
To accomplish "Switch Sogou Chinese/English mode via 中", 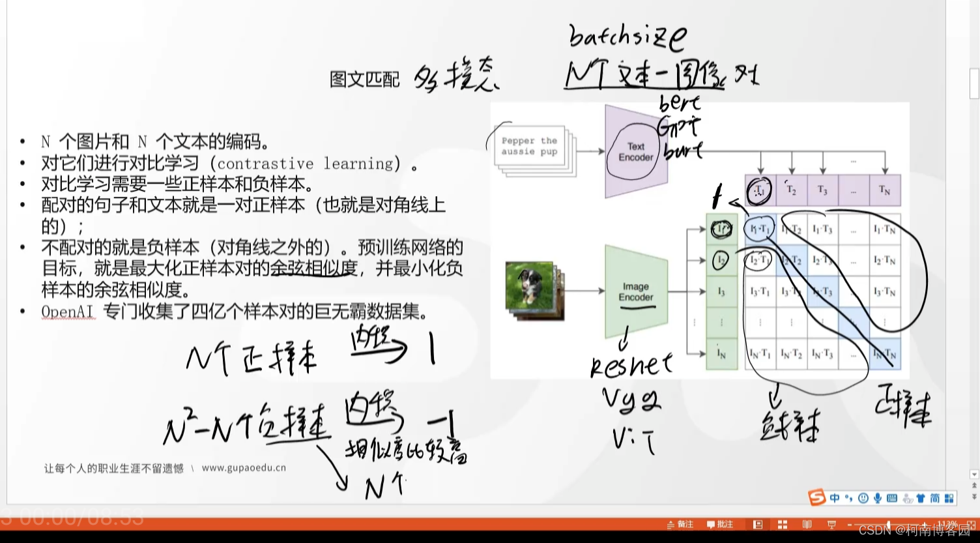I will click(835, 498).
